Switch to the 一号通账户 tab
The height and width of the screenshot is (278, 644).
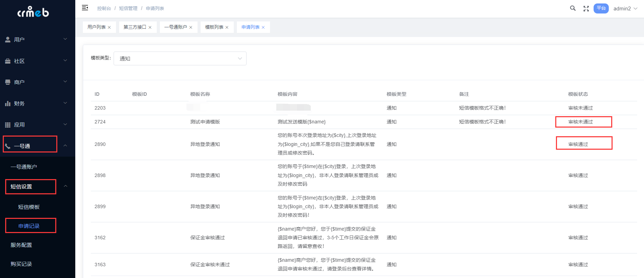pyautogui.click(x=175, y=27)
